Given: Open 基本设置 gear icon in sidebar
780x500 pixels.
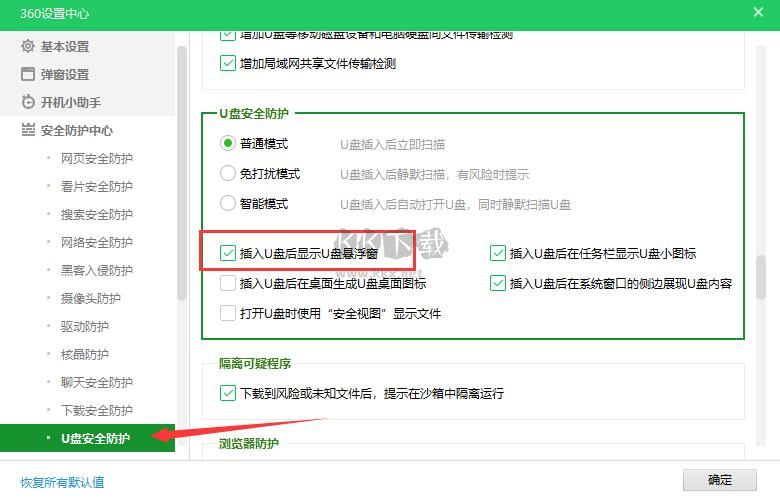Looking at the screenshot, I should coord(28,46).
